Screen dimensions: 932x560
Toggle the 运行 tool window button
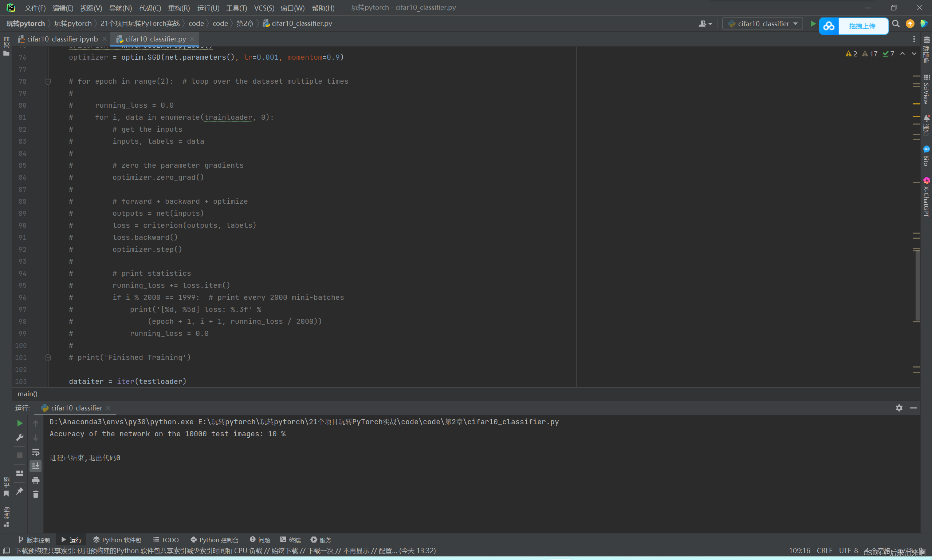71,540
